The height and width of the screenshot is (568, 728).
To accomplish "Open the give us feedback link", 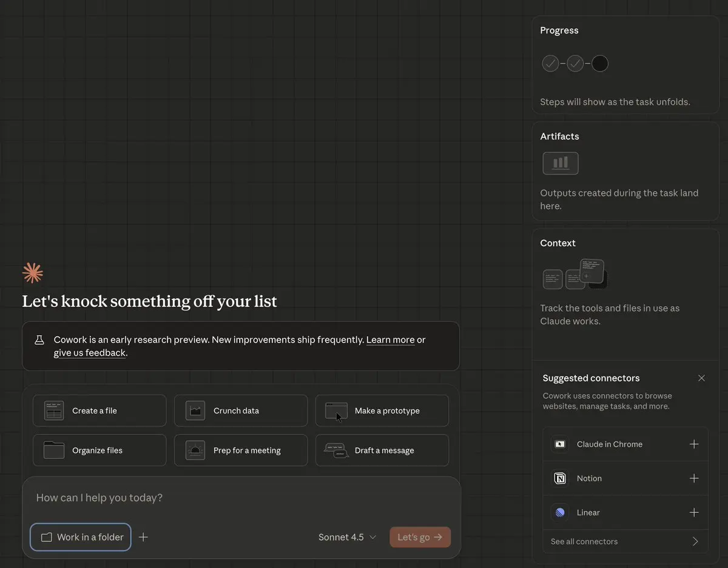I will click(x=89, y=353).
